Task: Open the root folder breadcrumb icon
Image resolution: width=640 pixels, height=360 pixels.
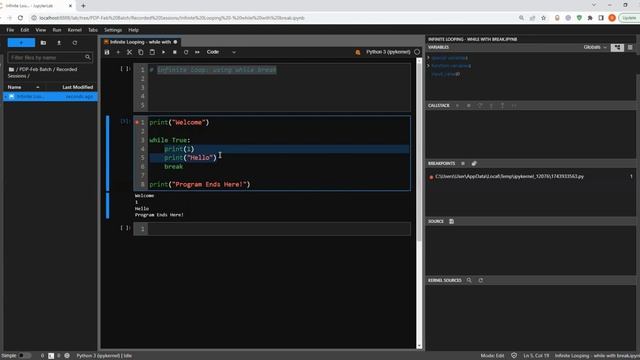Action: point(11,69)
